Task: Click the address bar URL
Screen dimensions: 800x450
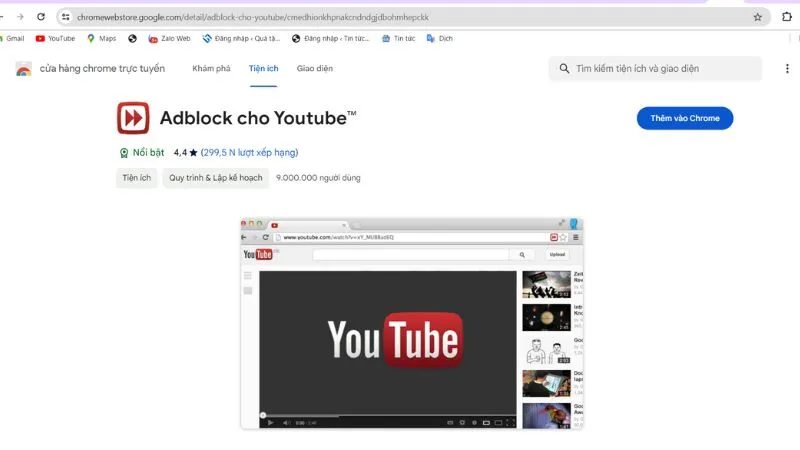Action: click(x=253, y=17)
